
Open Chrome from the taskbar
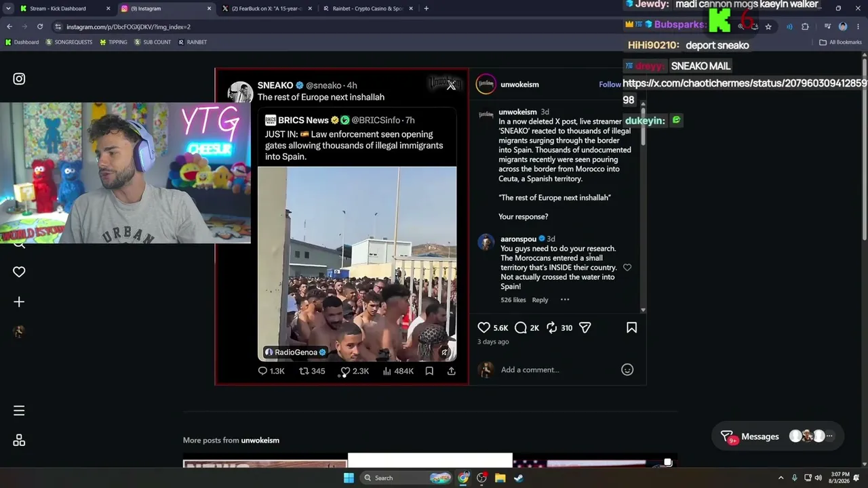coord(463,478)
